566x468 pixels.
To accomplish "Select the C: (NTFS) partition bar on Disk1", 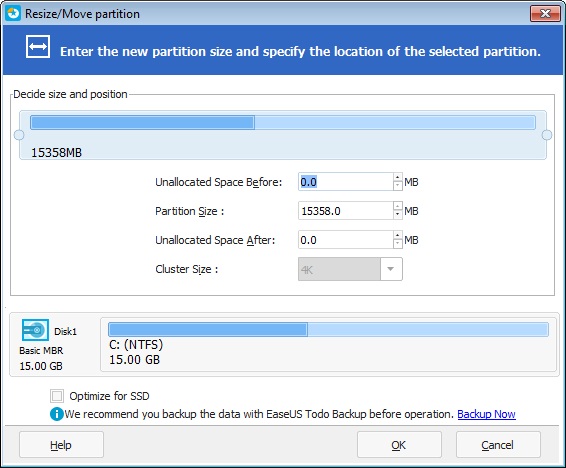I will pyautogui.click(x=328, y=330).
